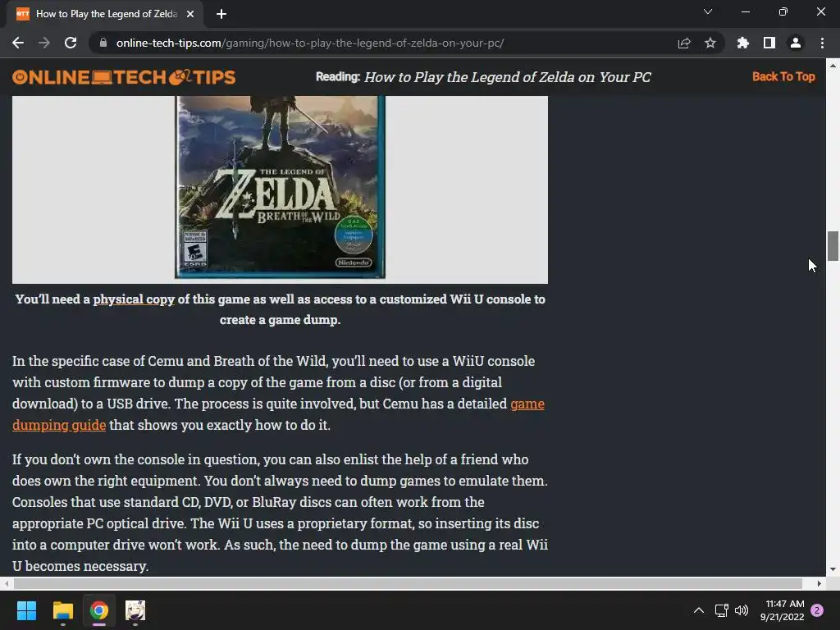840x630 pixels.
Task: Open the Chrome three-dot menu
Action: click(822, 43)
